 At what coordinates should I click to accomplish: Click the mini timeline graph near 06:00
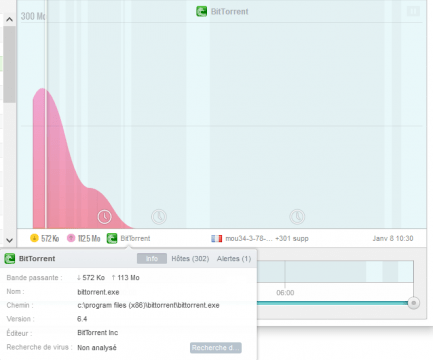tap(335, 271)
